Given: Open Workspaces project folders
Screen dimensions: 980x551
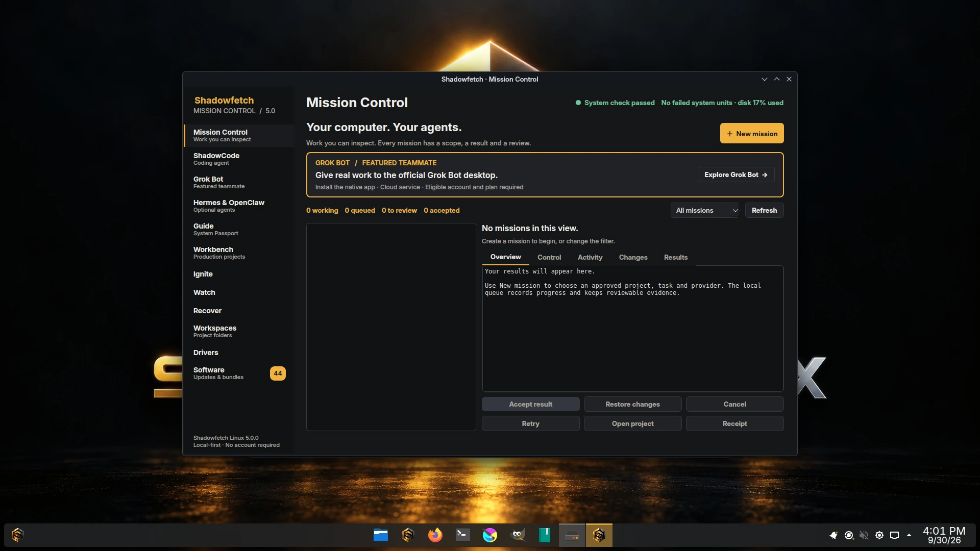Looking at the screenshot, I should pos(239,331).
